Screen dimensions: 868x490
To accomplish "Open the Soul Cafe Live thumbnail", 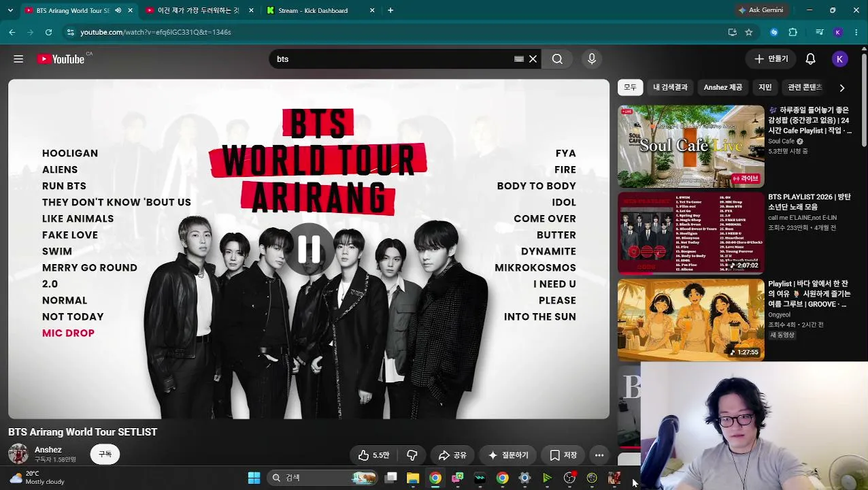I will [690, 146].
